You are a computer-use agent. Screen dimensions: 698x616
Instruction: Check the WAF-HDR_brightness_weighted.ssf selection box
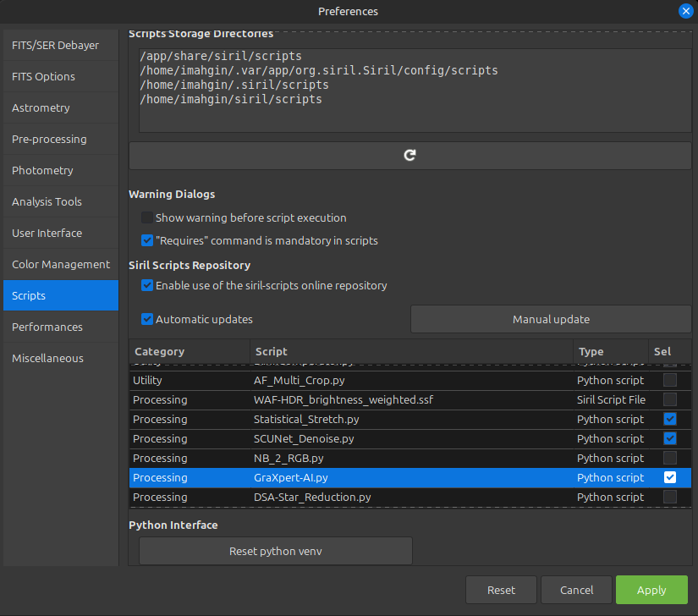click(670, 399)
